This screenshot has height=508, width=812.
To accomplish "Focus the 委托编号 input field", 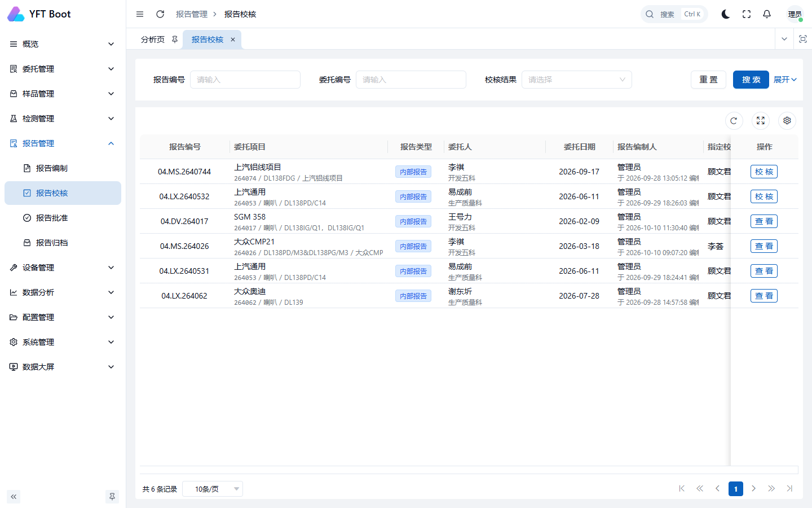I will coord(411,80).
